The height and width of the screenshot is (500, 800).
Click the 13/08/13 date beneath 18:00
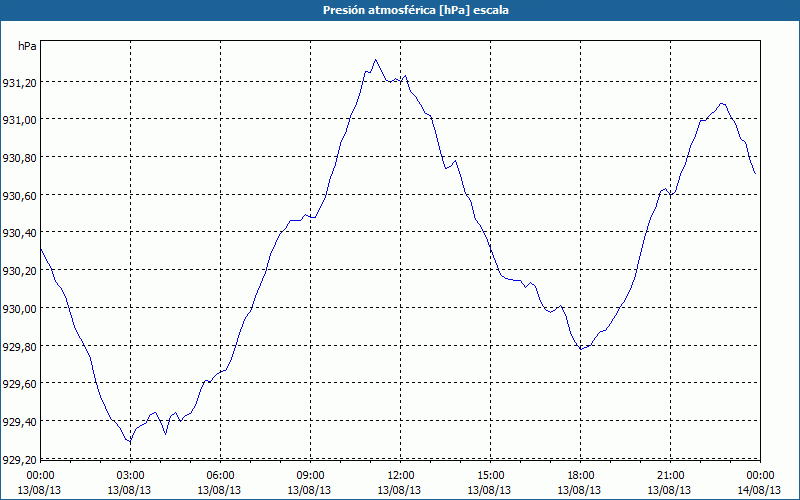click(x=579, y=490)
